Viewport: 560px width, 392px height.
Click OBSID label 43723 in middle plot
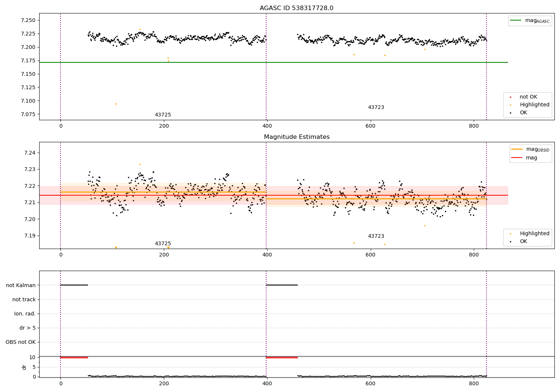click(376, 236)
